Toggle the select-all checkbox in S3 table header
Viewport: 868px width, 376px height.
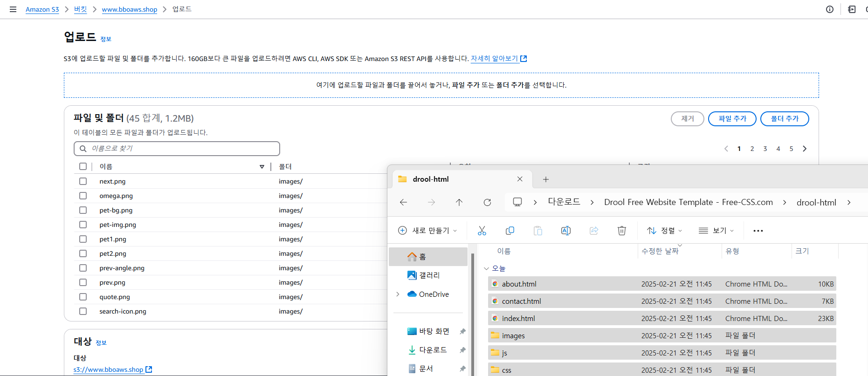(83, 166)
